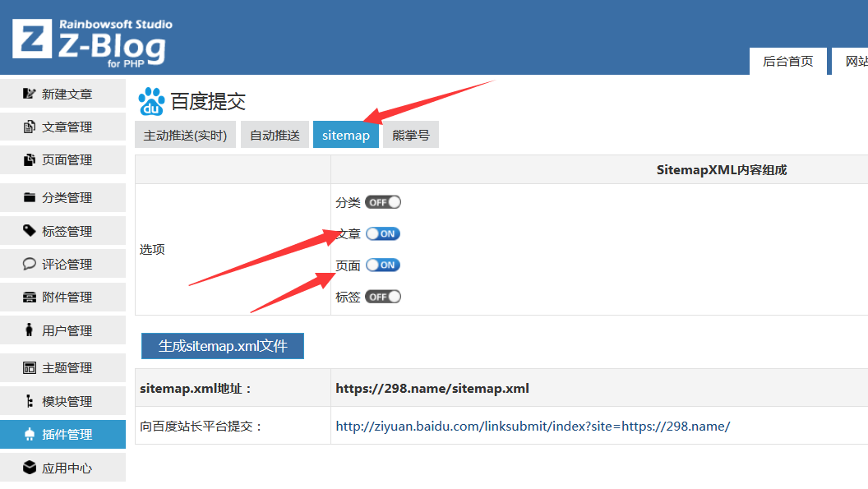868x489 pixels.
Task: Open 评论管理 comments item
Action: coord(62,264)
